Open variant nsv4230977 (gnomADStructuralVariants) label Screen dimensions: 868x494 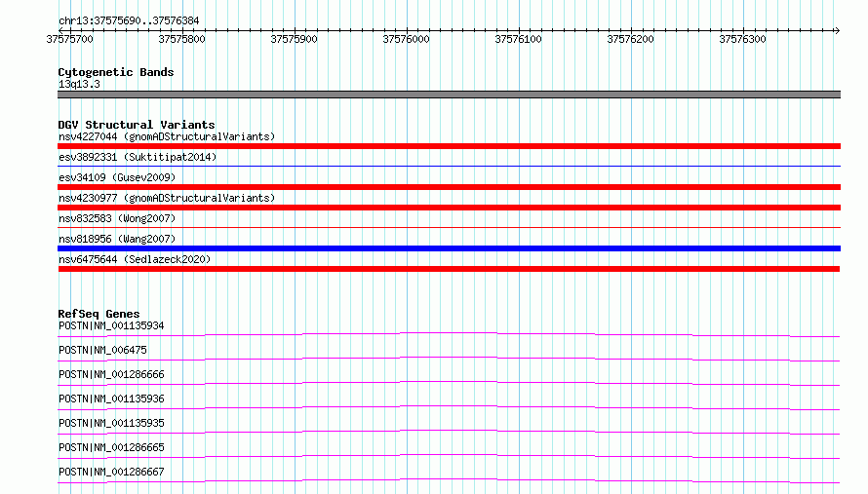pos(167,198)
